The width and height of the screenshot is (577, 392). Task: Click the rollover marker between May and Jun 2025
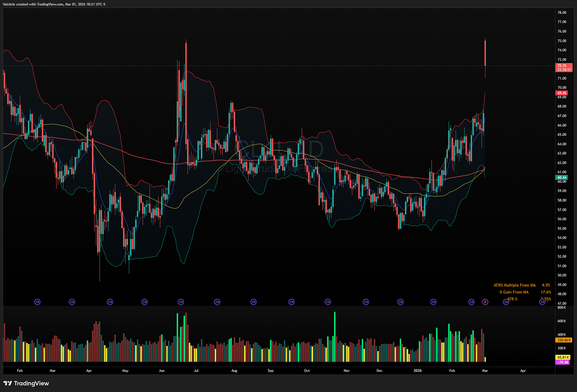pyautogui.click(x=145, y=302)
